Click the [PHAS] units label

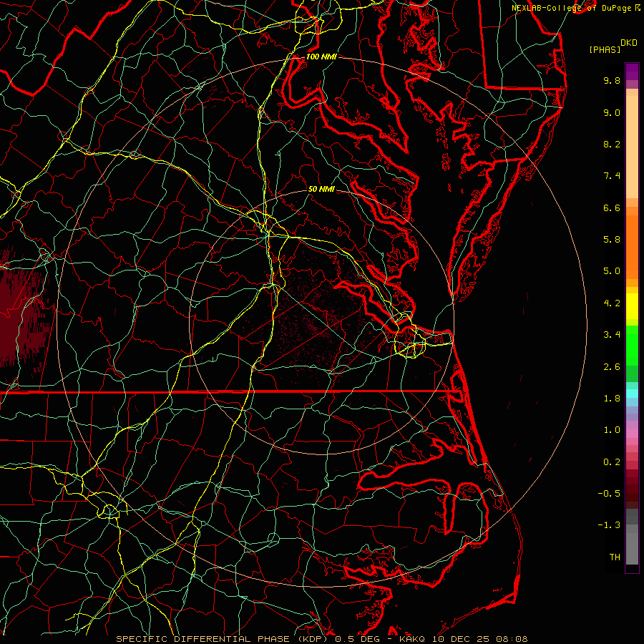pos(605,50)
